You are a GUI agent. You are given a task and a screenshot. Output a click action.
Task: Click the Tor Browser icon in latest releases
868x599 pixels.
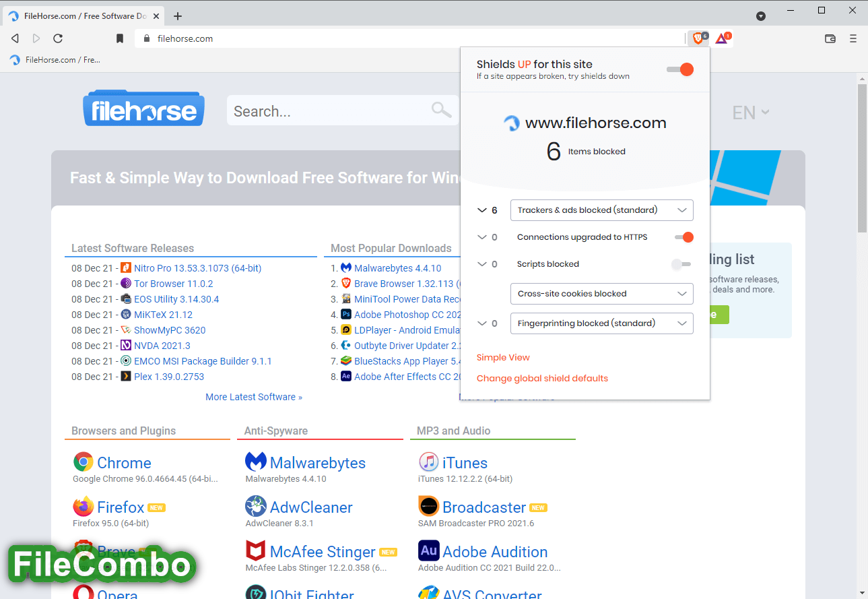coord(126,284)
